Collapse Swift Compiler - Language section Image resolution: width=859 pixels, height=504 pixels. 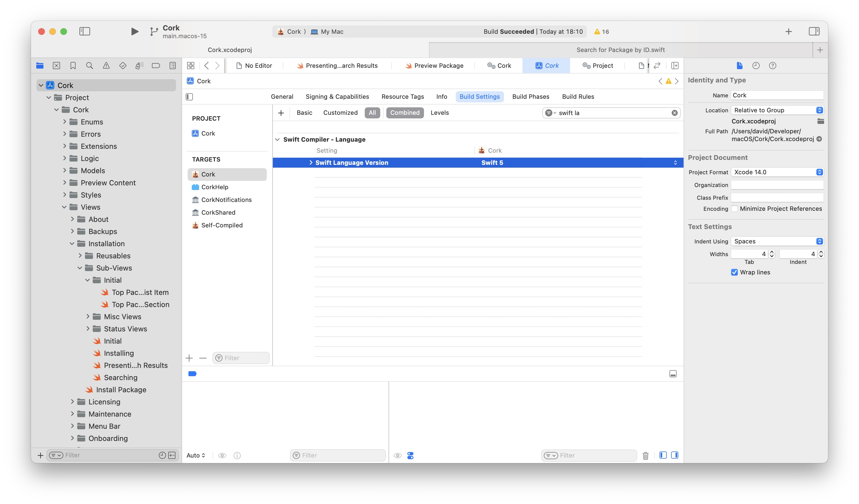tap(277, 139)
